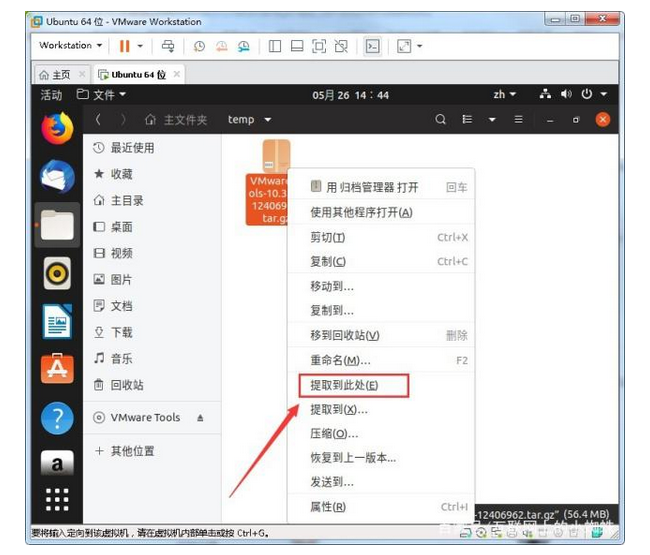
Task: Toggle the sidebar library view icon
Action: click(x=274, y=46)
